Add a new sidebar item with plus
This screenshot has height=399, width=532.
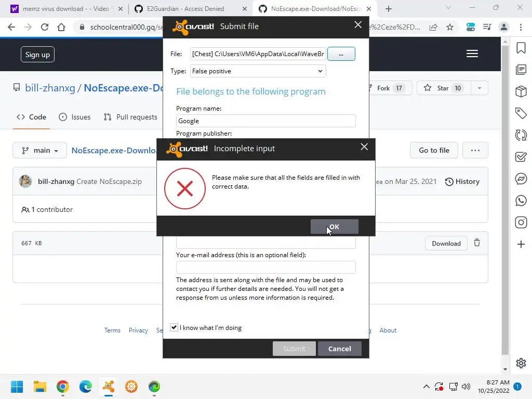pyautogui.click(x=521, y=244)
